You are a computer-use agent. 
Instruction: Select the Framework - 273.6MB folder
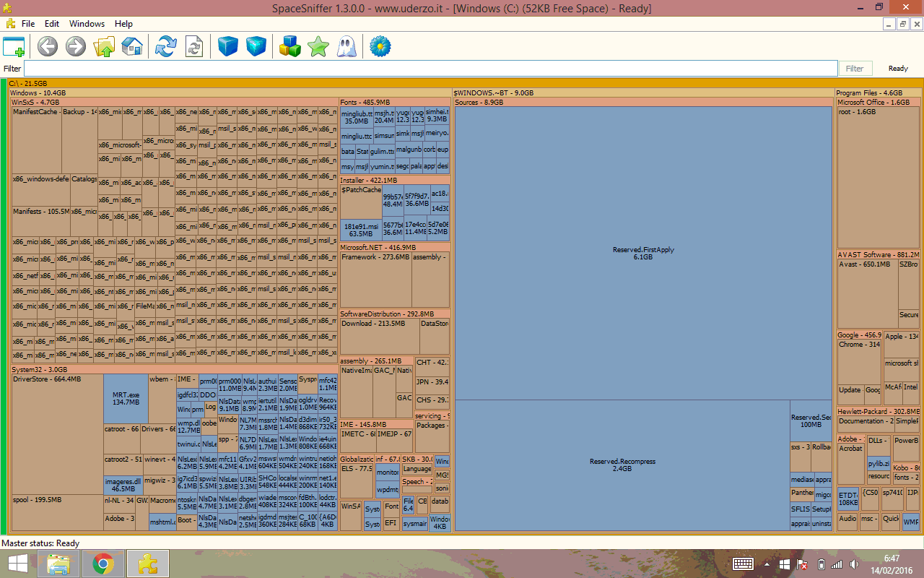point(376,280)
